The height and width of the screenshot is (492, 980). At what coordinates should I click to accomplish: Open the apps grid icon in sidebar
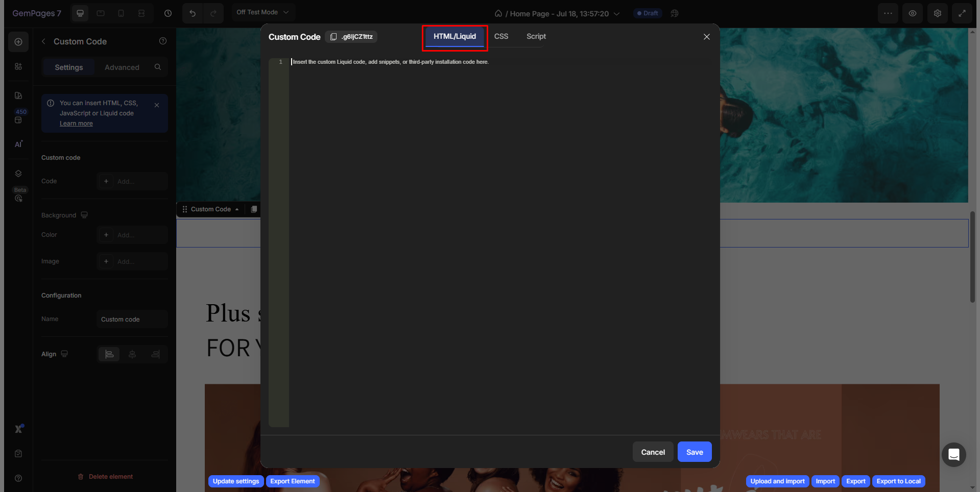point(18,66)
